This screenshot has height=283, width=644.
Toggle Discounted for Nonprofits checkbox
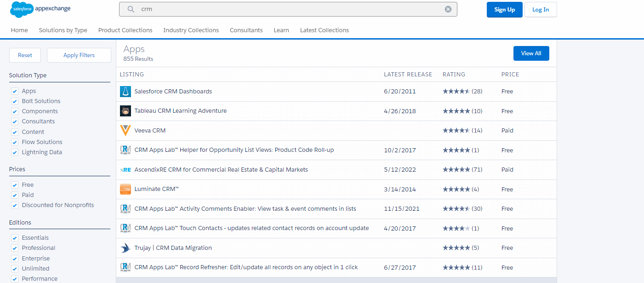click(x=15, y=205)
